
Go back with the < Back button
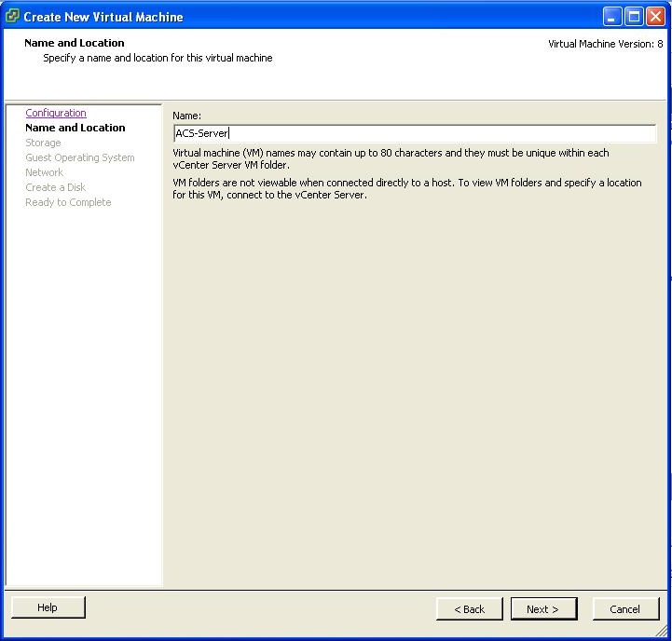469,608
